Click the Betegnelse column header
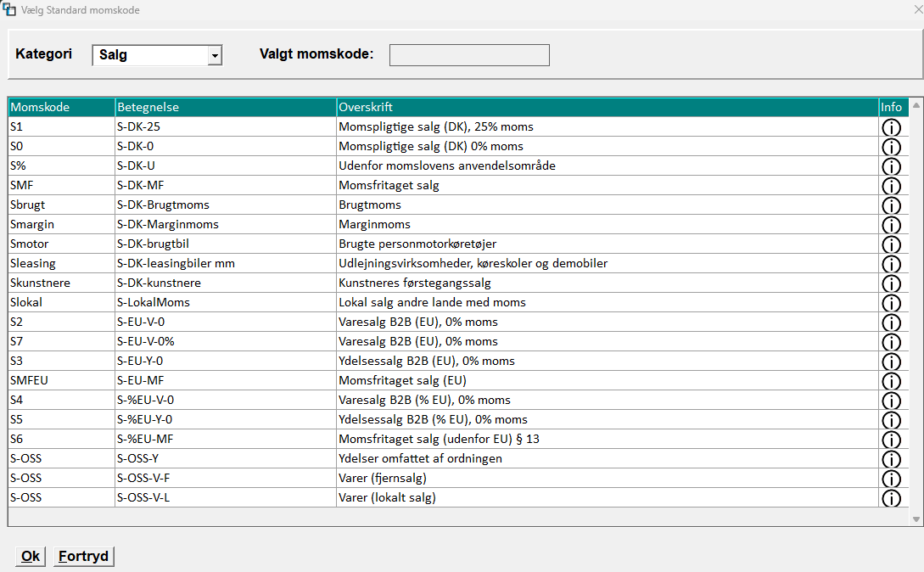The height and width of the screenshot is (572, 924). pyautogui.click(x=225, y=107)
